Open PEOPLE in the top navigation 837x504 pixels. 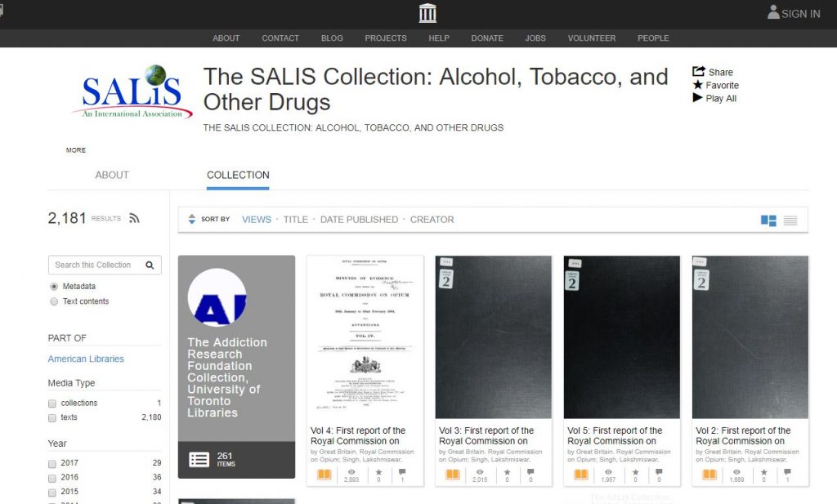click(653, 38)
